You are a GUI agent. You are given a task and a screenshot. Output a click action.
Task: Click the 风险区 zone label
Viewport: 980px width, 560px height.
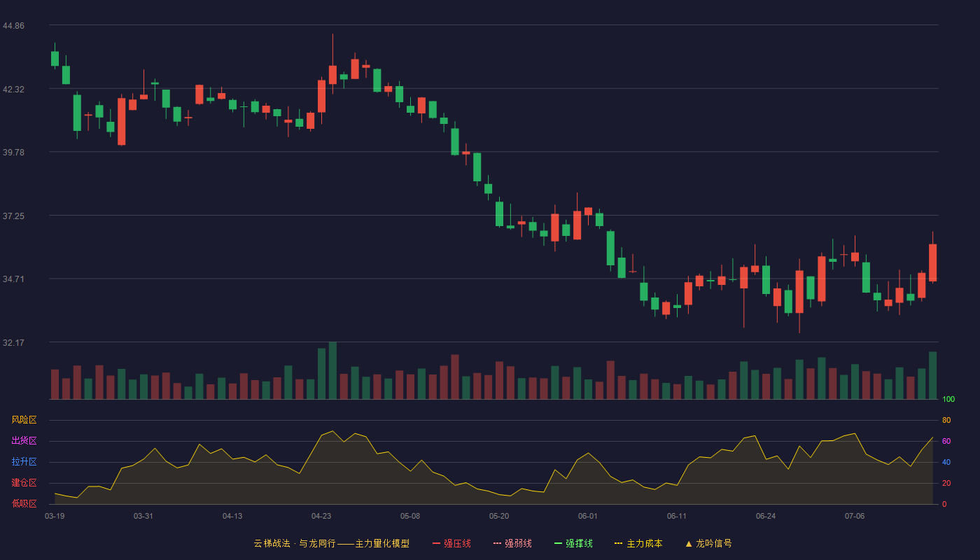click(x=24, y=420)
